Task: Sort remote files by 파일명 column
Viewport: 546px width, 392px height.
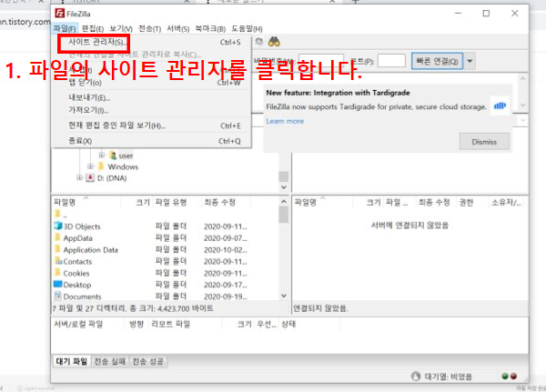Action: coord(323,202)
